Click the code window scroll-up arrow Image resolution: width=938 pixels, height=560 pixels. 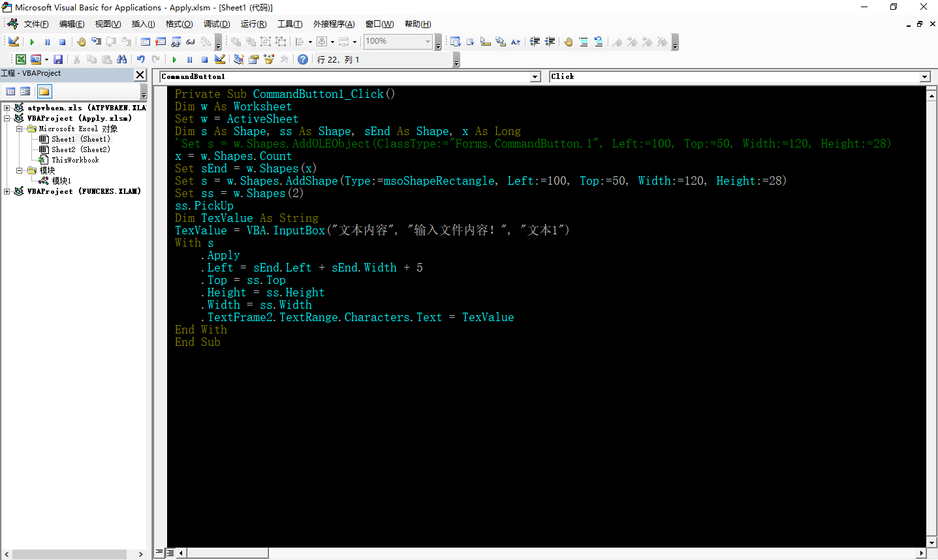(x=931, y=95)
